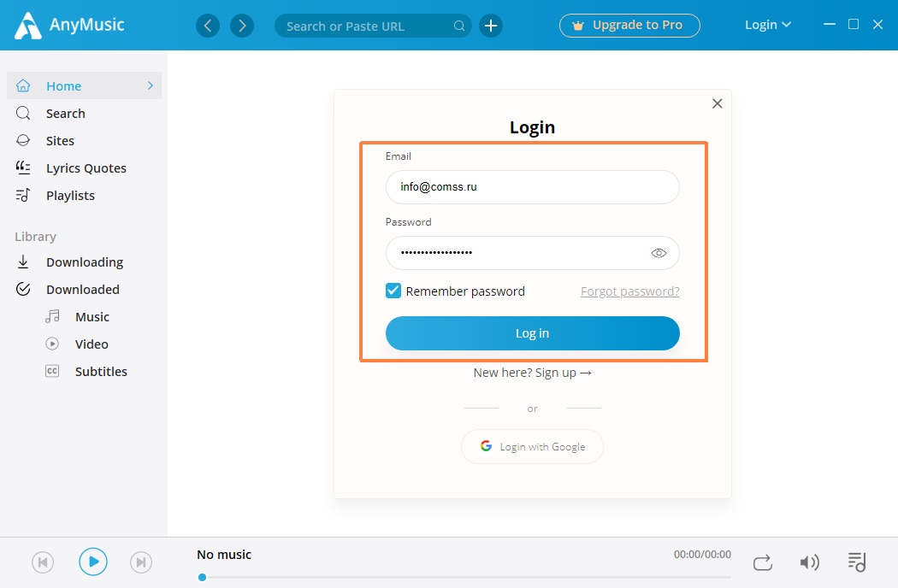Open the Forgot password link
Screen dimensions: 898x588
[630, 291]
